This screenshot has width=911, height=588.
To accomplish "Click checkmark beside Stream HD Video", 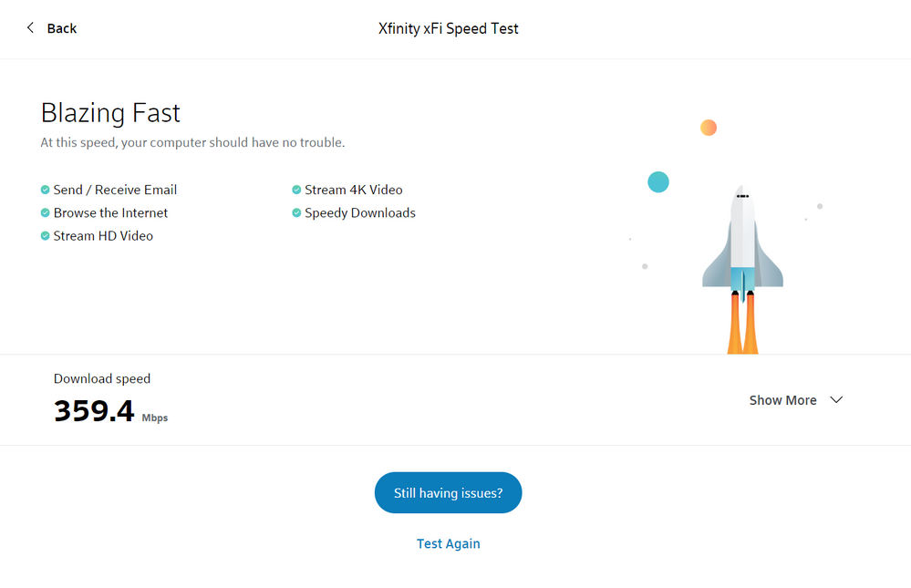I will pos(46,235).
